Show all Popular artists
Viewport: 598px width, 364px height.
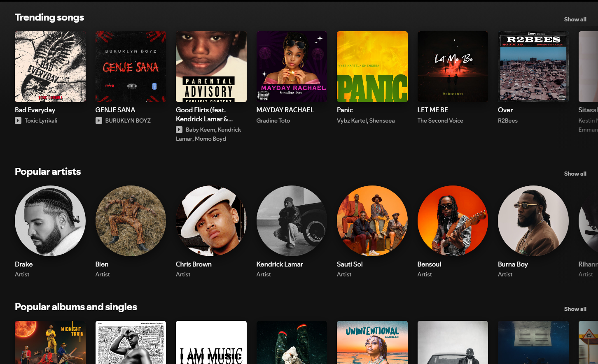pos(575,173)
